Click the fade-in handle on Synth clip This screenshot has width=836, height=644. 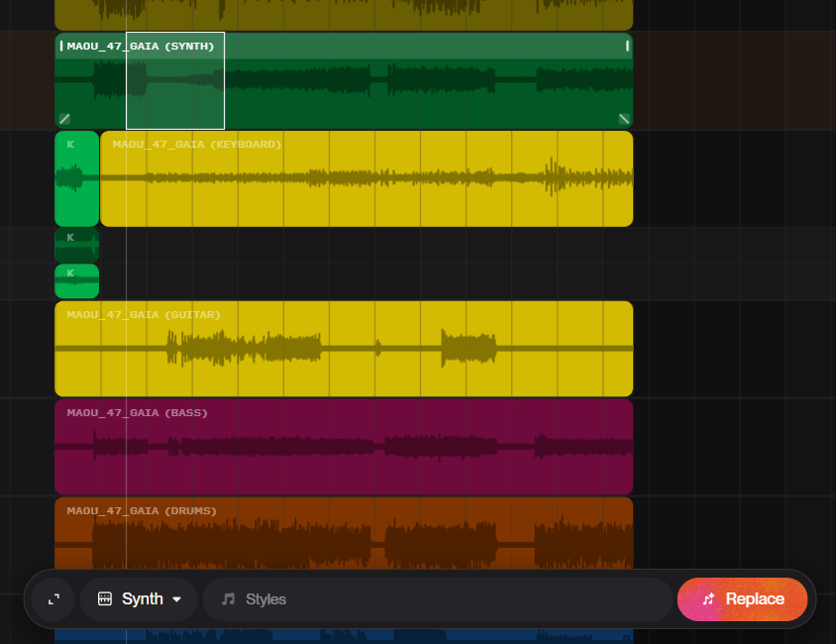pyautogui.click(x=64, y=119)
